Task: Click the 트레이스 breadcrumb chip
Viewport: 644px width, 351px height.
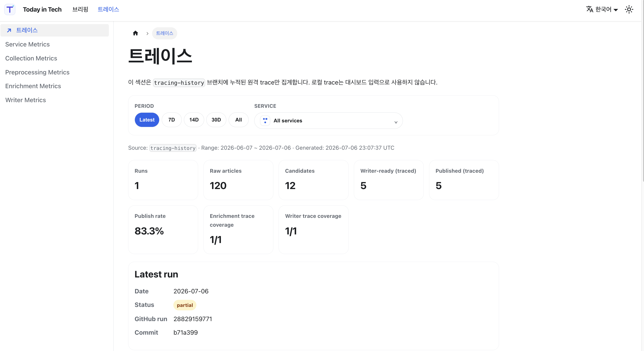Action: coord(165,33)
